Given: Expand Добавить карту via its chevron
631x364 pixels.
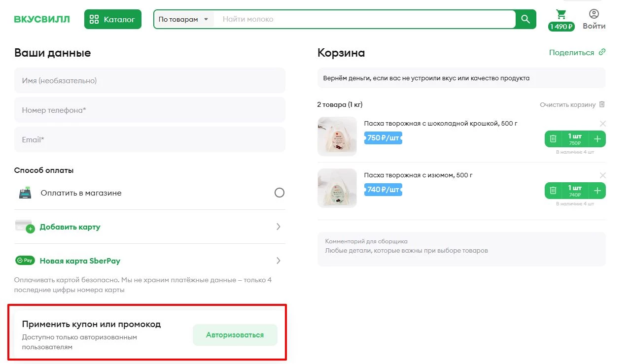Looking at the screenshot, I should click(x=279, y=227).
